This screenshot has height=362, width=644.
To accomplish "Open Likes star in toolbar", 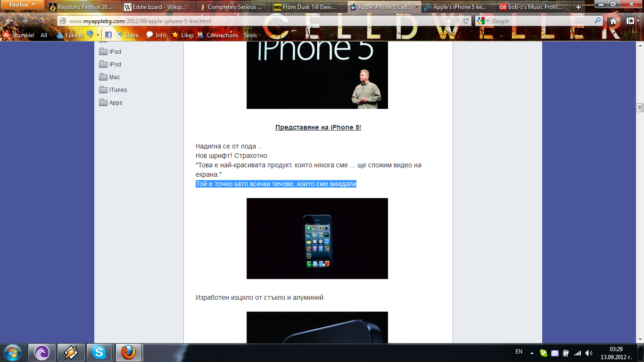I will 183,35.
